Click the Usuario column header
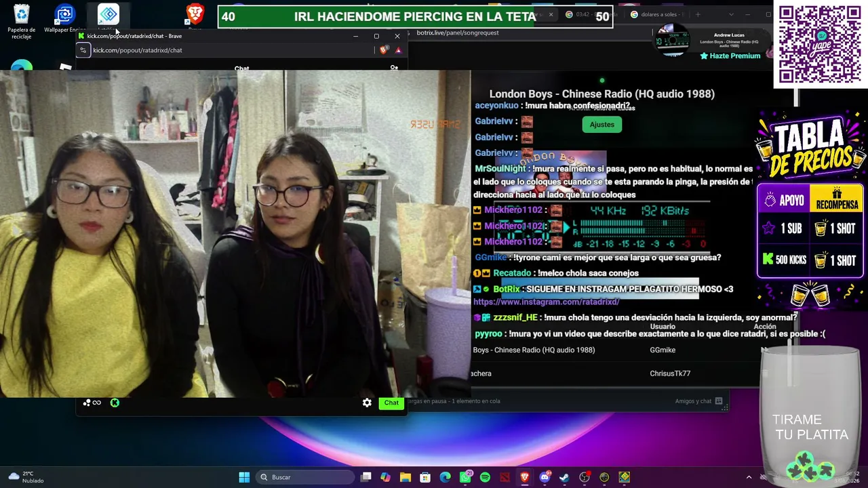Image resolution: width=868 pixels, height=488 pixels. [x=663, y=327]
